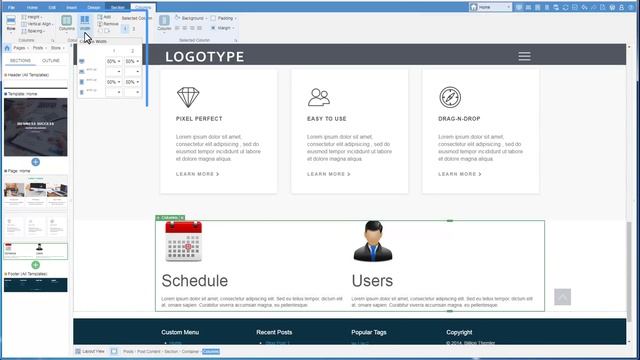Click the vertical scrollbar of the canvas

629,271
